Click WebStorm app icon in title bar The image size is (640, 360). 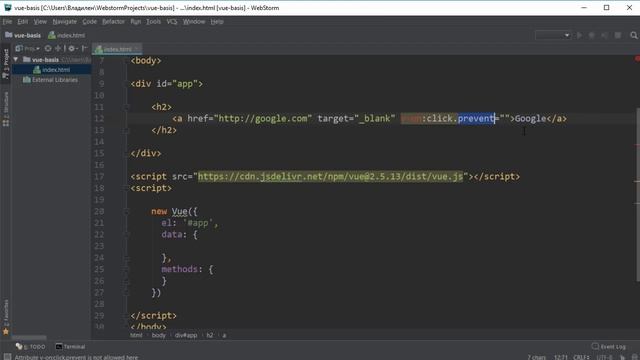(x=7, y=7)
